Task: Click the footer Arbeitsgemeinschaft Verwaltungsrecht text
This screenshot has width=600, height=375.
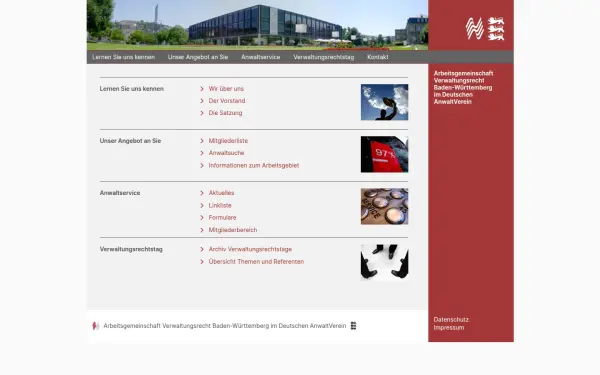Action: [x=225, y=326]
